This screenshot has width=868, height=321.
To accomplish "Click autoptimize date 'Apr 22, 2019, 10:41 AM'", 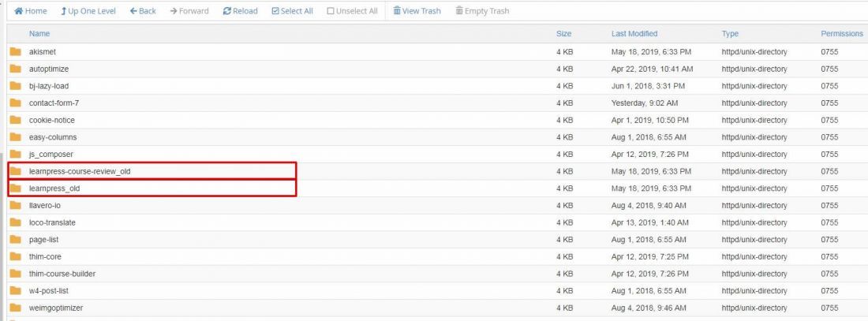I will pos(652,69).
